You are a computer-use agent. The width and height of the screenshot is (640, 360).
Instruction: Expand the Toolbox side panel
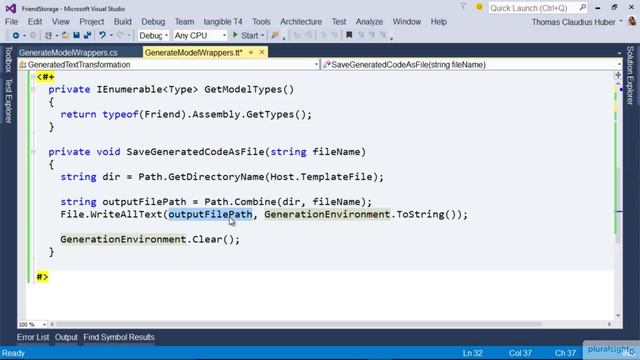pyautogui.click(x=8, y=59)
